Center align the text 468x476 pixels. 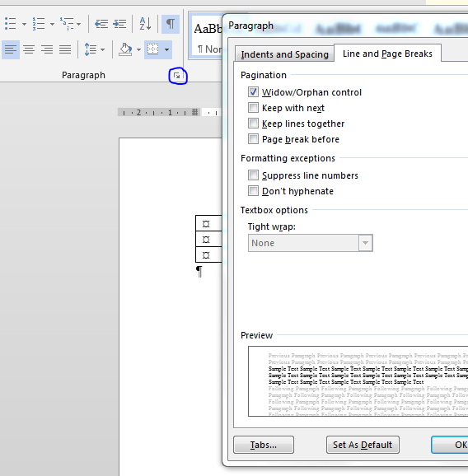pyautogui.click(x=29, y=49)
